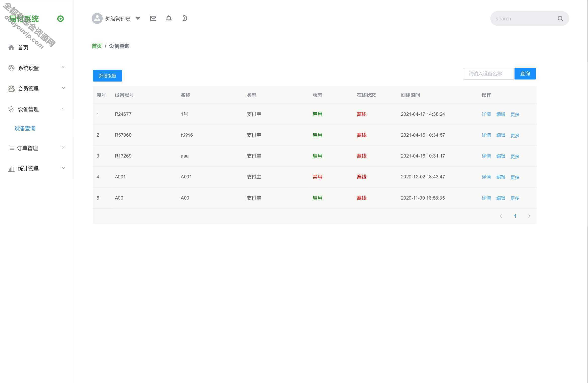Click the 创建时间 column header

(410, 95)
